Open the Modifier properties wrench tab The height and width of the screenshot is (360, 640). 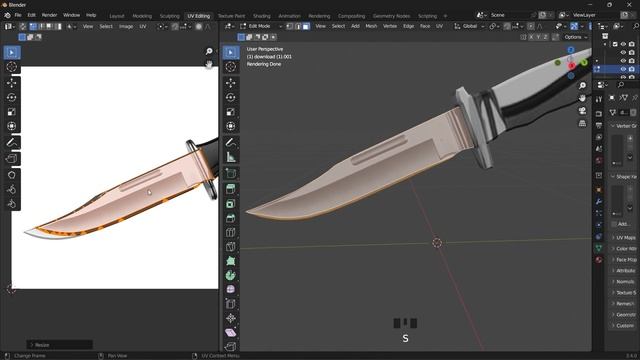click(x=599, y=201)
